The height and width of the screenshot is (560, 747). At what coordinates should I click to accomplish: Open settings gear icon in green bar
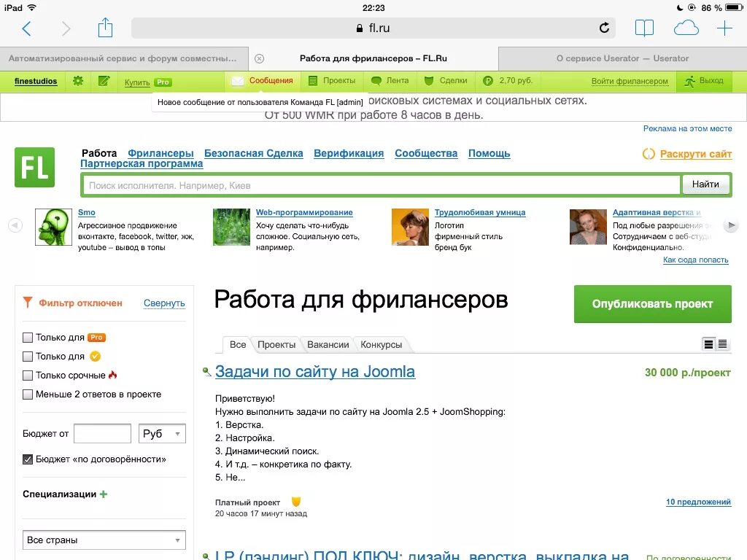pos(78,81)
